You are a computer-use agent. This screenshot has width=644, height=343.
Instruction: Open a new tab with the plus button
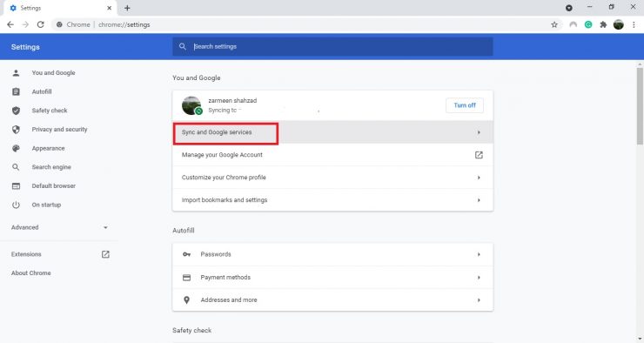(x=127, y=8)
